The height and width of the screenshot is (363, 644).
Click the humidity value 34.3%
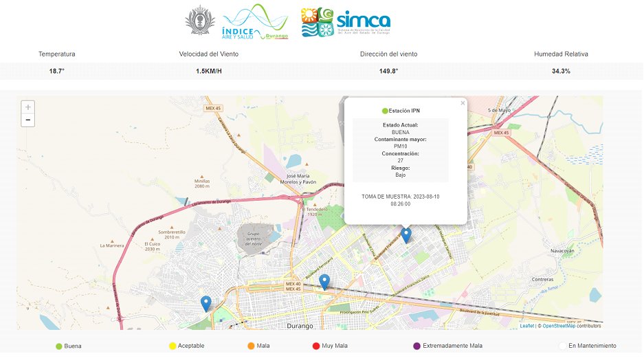pyautogui.click(x=561, y=71)
